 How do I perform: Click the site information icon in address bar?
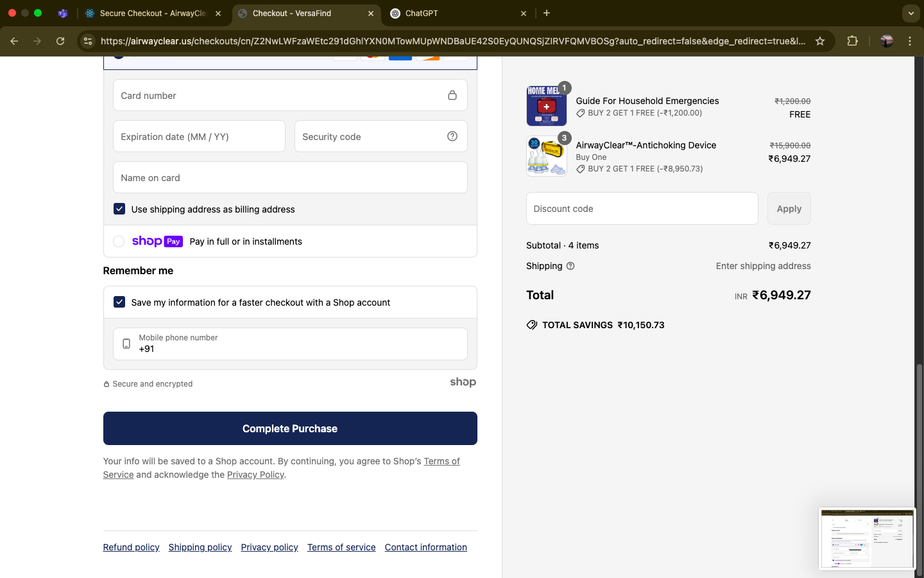(88, 41)
